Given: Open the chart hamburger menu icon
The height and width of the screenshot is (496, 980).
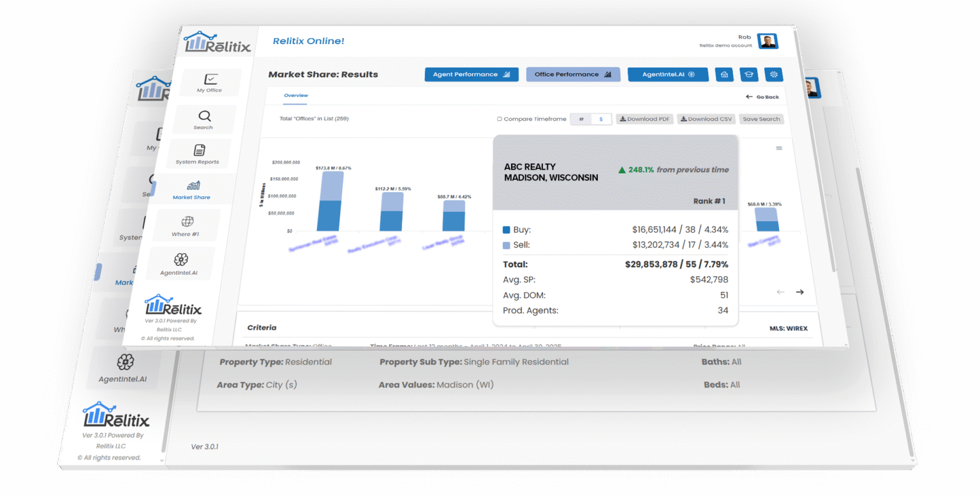Looking at the screenshot, I should click(x=779, y=148).
